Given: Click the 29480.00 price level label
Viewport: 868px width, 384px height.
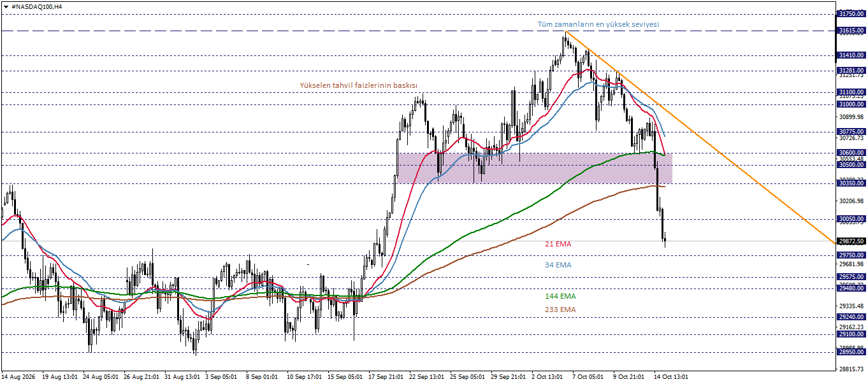Looking at the screenshot, I should point(851,288).
